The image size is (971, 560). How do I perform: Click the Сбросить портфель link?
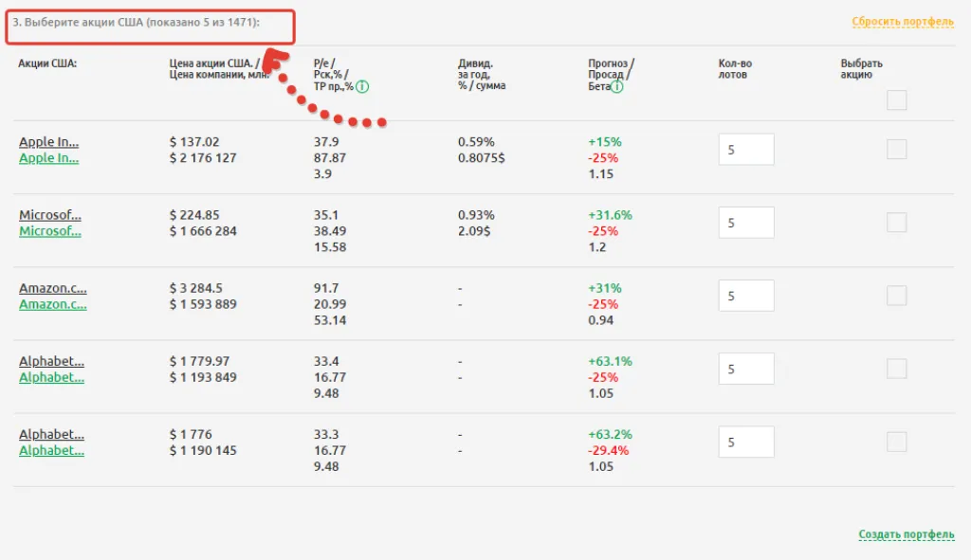[x=902, y=22]
